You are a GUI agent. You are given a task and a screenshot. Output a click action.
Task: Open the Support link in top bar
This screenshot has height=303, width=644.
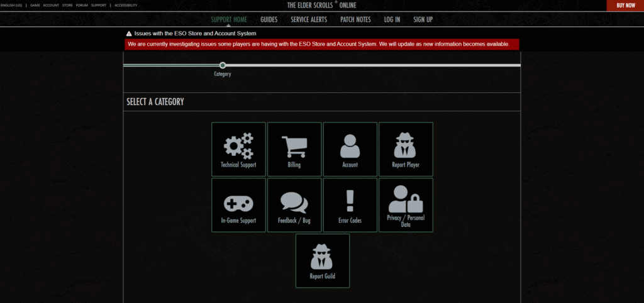click(99, 5)
